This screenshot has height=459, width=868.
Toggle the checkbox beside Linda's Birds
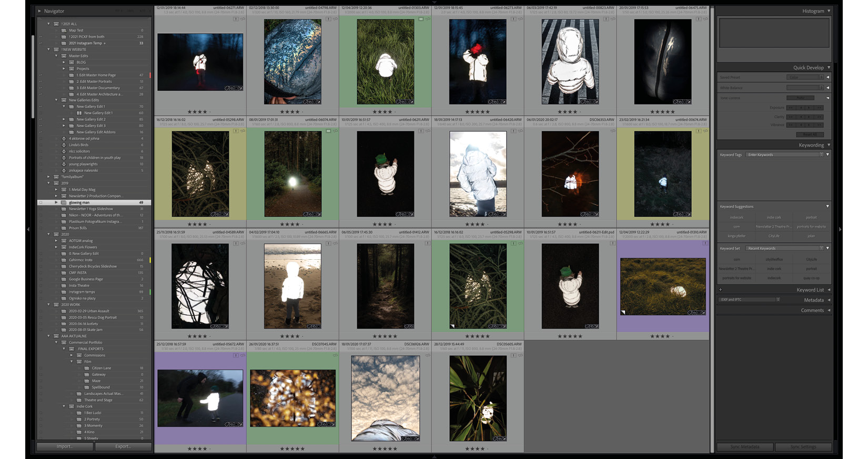click(41, 145)
